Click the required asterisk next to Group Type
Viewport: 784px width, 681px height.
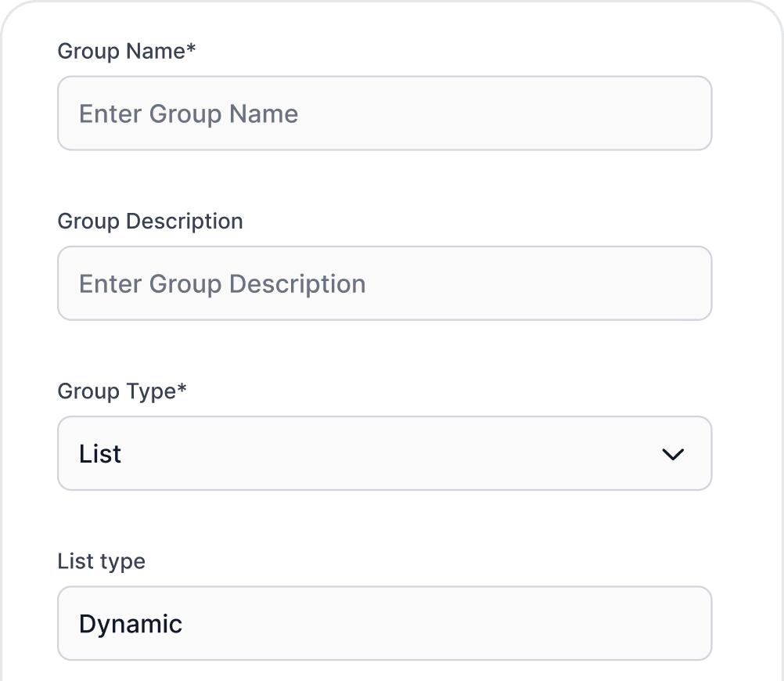(181, 387)
